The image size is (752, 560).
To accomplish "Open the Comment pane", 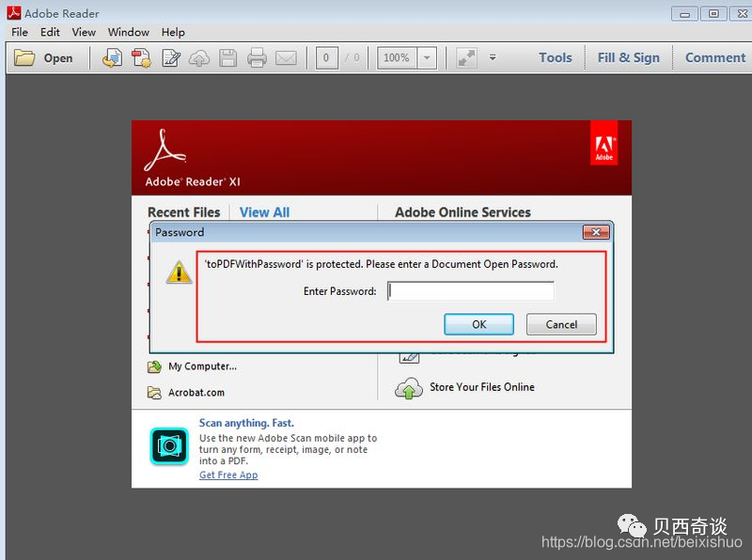I will coord(715,57).
